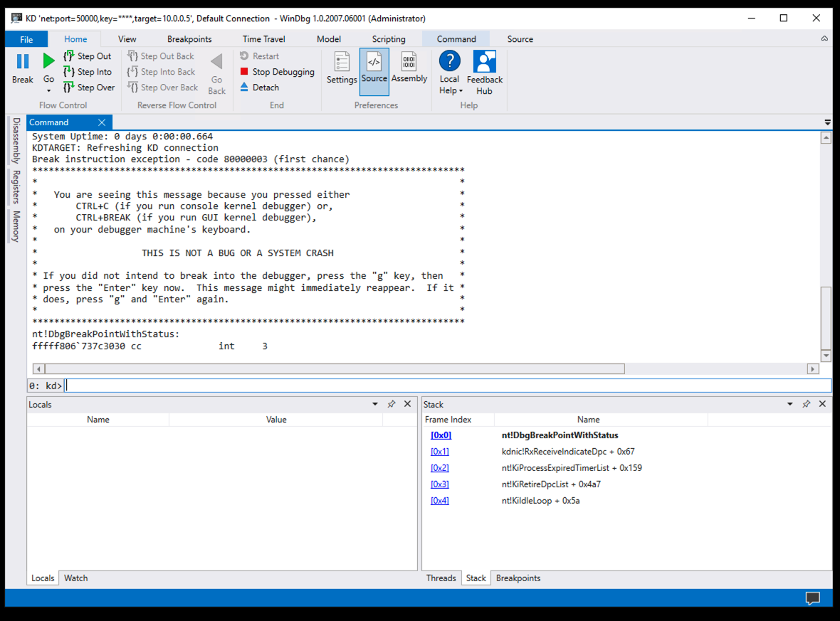
Task: Switch to the Watch bottom tab
Action: pos(75,578)
